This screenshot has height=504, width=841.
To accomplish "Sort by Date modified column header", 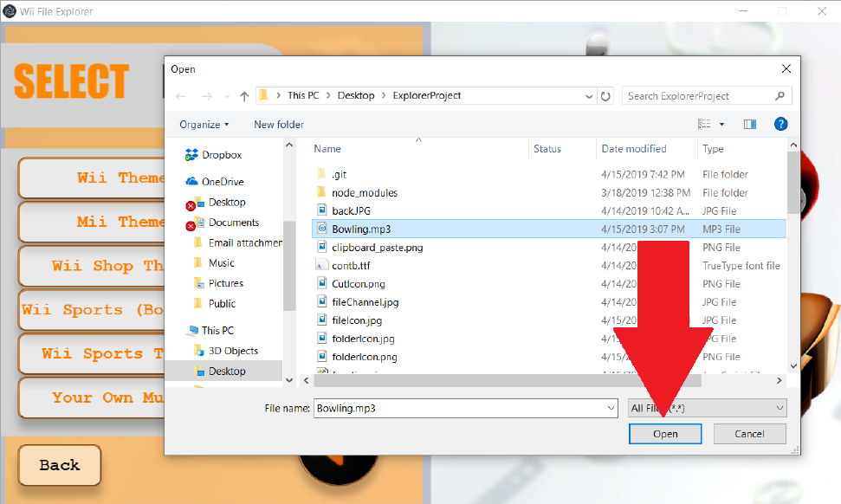I will point(633,149).
